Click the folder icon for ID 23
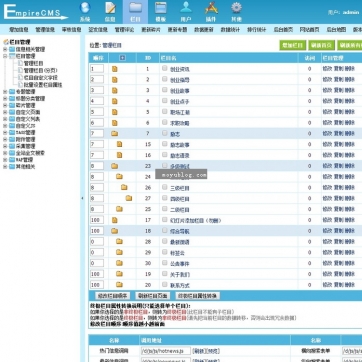Viewport: 362px width, 362px height. tap(115, 166)
